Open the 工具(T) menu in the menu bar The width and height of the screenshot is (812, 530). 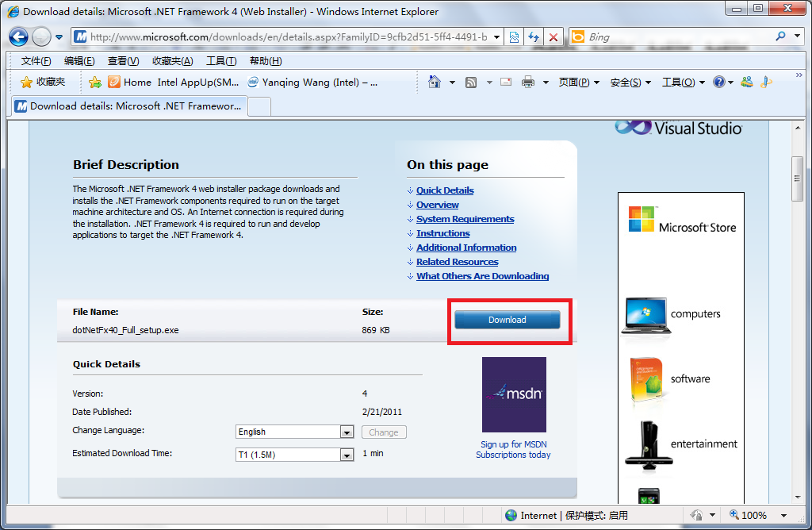tap(221, 61)
